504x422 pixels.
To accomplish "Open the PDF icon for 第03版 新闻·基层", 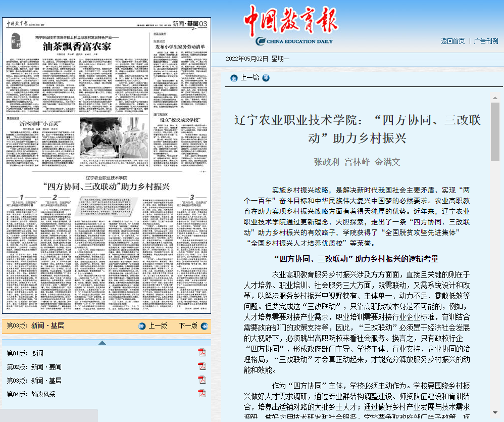I will [202, 380].
